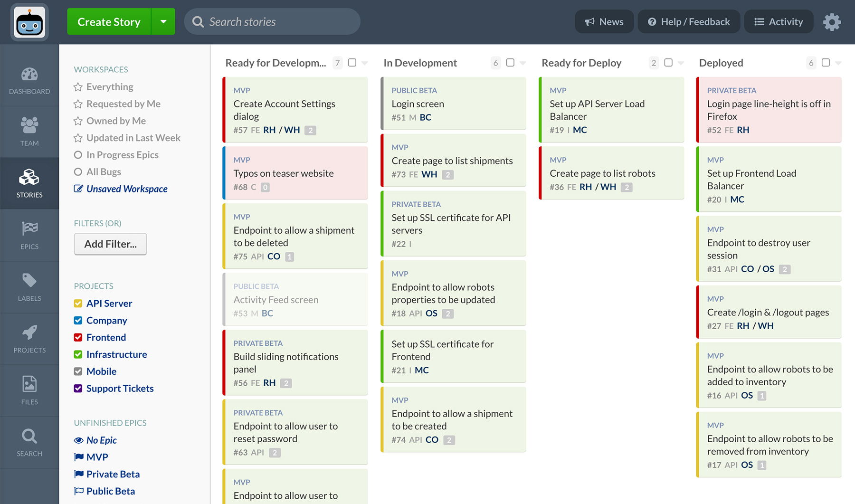Click the purple Support Tickets color swatch

78,388
